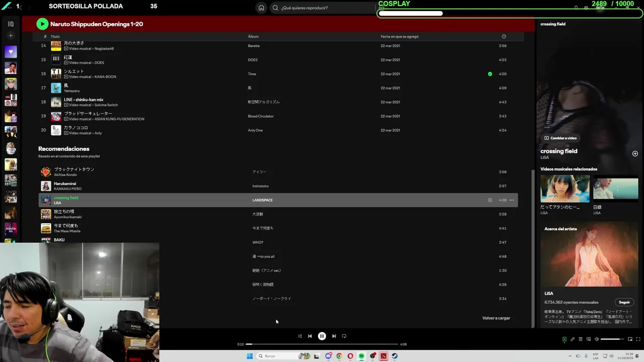The image size is (644, 362).
Task: Open Dota 2 red taskbar icon
Action: pyautogui.click(x=383, y=356)
